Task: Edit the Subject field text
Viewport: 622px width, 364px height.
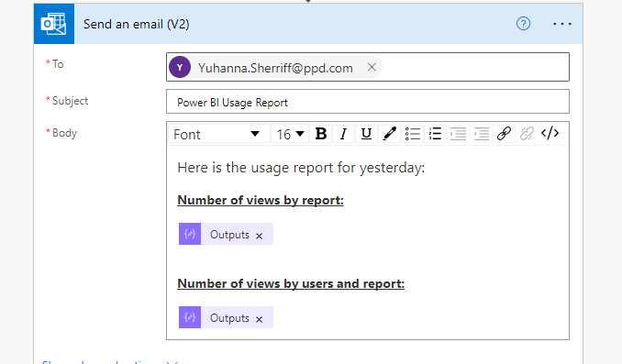Action: point(368,102)
